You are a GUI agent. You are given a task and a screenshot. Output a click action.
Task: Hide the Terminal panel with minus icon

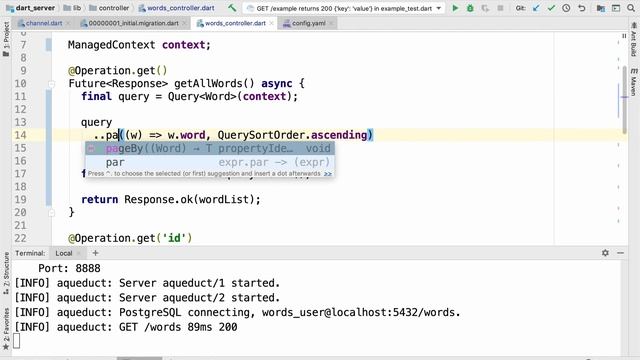click(620, 253)
